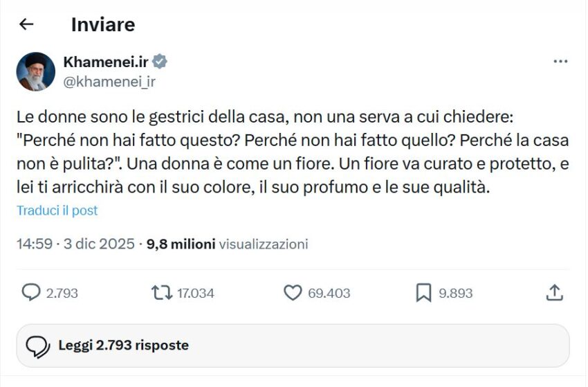Click the 14:59 · 3 dic 2025 timestamp
Image resolution: width=588 pixels, height=387 pixels.
(75, 244)
